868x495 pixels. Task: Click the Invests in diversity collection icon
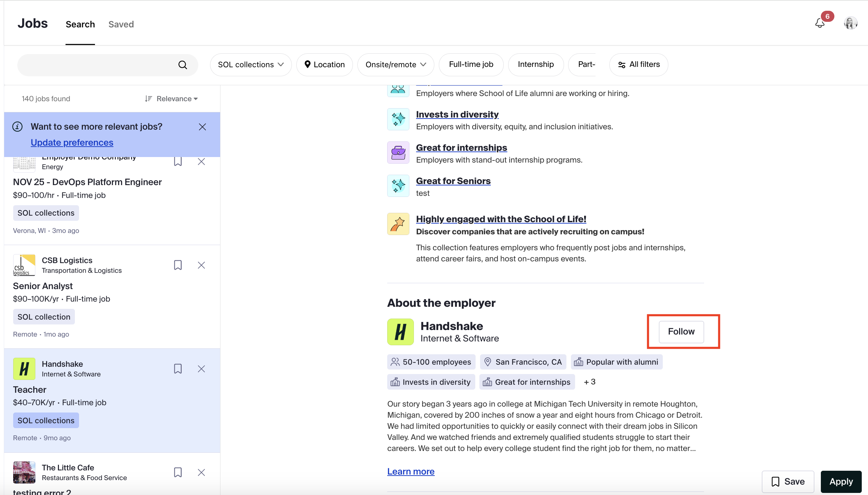pos(398,119)
